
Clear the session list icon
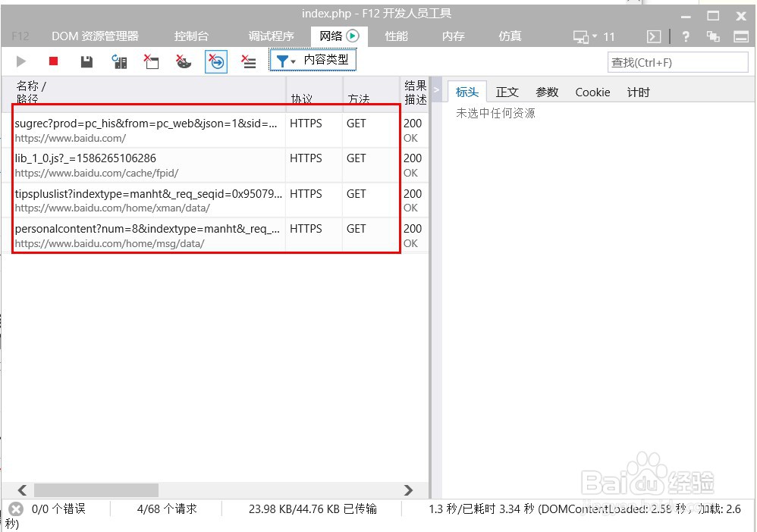pyautogui.click(x=249, y=61)
